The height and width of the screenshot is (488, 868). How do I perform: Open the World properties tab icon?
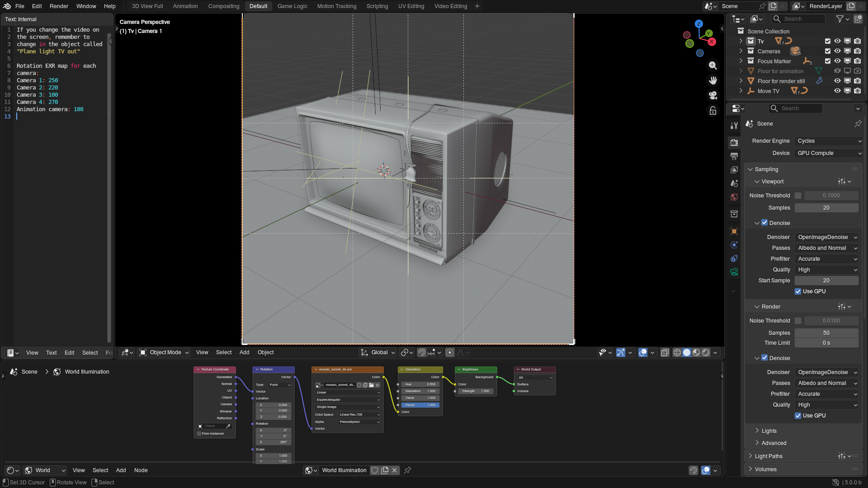(734, 197)
